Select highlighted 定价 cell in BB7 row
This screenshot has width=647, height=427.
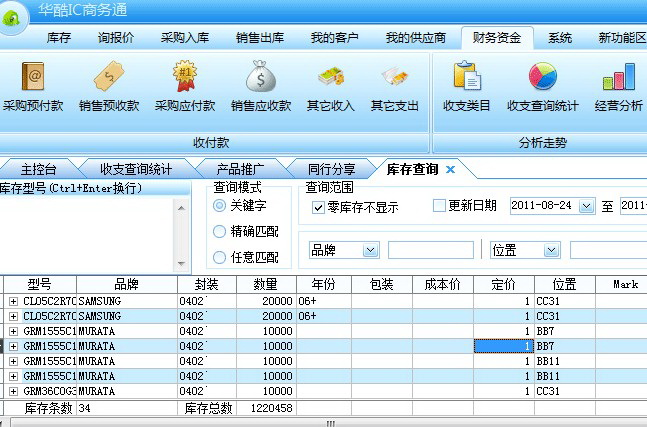click(x=504, y=347)
